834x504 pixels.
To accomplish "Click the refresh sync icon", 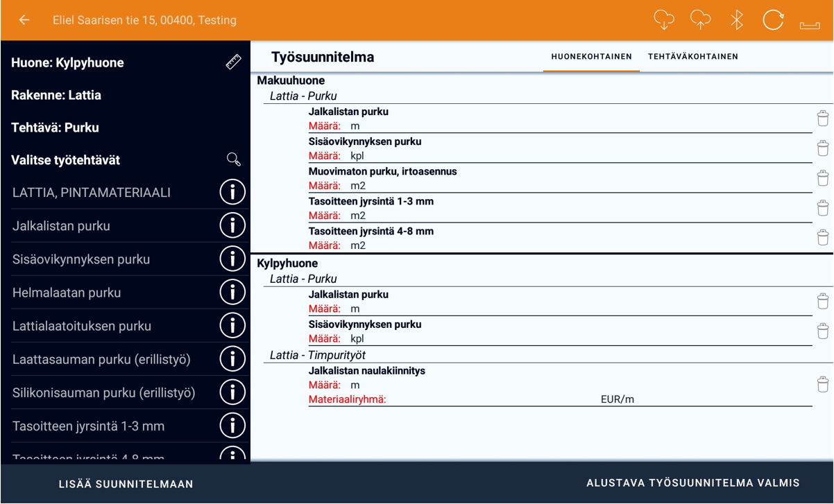I will click(773, 20).
